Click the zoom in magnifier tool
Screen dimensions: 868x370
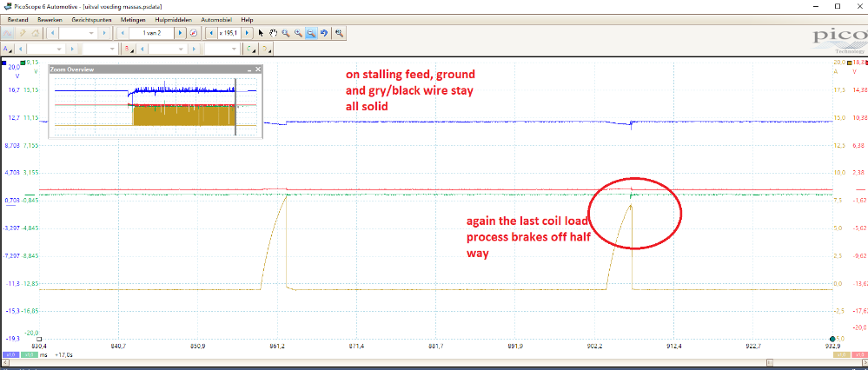pos(286,33)
